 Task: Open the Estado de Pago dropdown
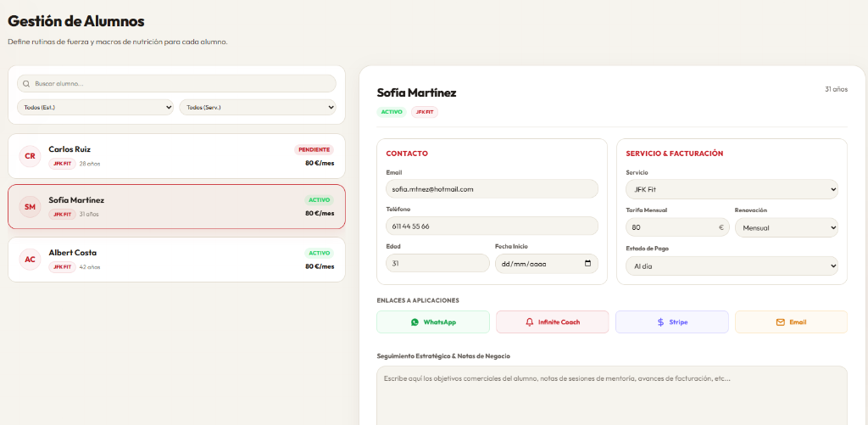pyautogui.click(x=732, y=266)
